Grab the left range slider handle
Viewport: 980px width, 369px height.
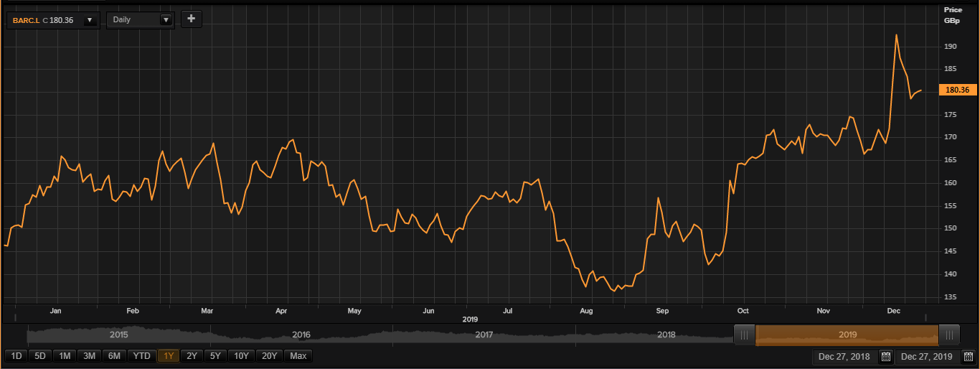[744, 335]
